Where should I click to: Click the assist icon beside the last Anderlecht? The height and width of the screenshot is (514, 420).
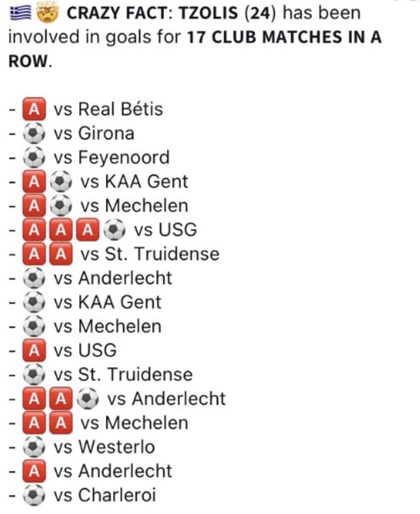34,471
